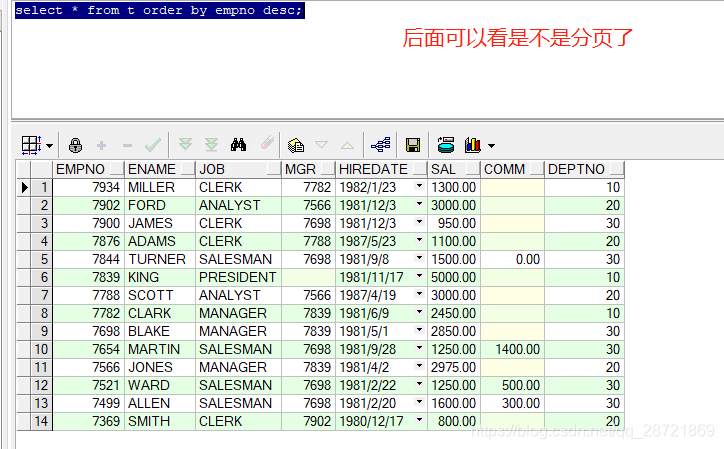The height and width of the screenshot is (449, 724).
Task: Click the insert record plus icon
Action: click(102, 146)
